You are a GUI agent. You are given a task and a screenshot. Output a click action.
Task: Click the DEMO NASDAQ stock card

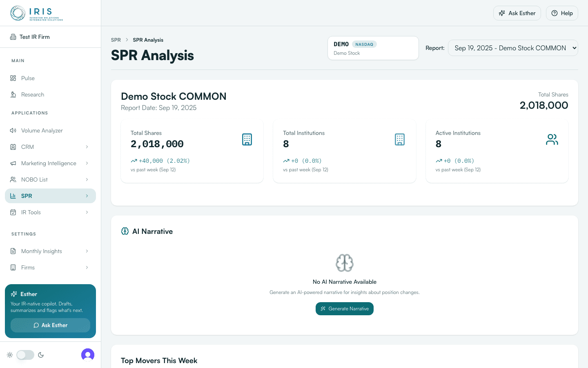coord(373,48)
